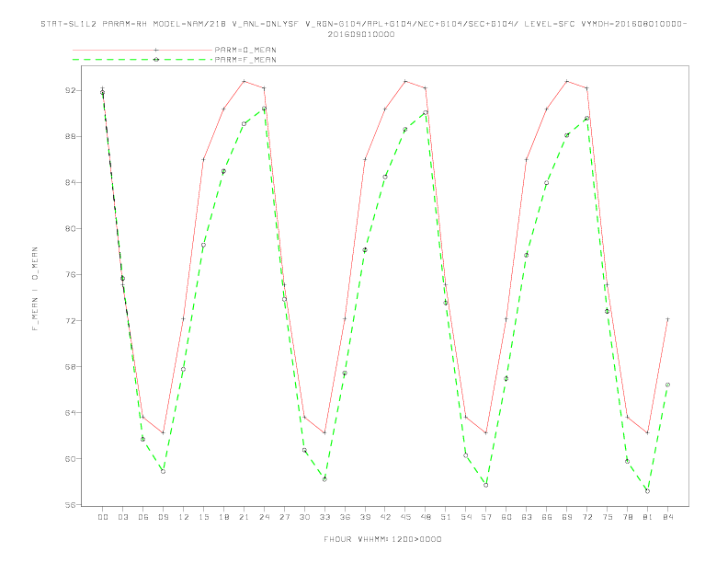Click the x-axis tick label 57
The width and height of the screenshot is (728, 563).
[486, 517]
